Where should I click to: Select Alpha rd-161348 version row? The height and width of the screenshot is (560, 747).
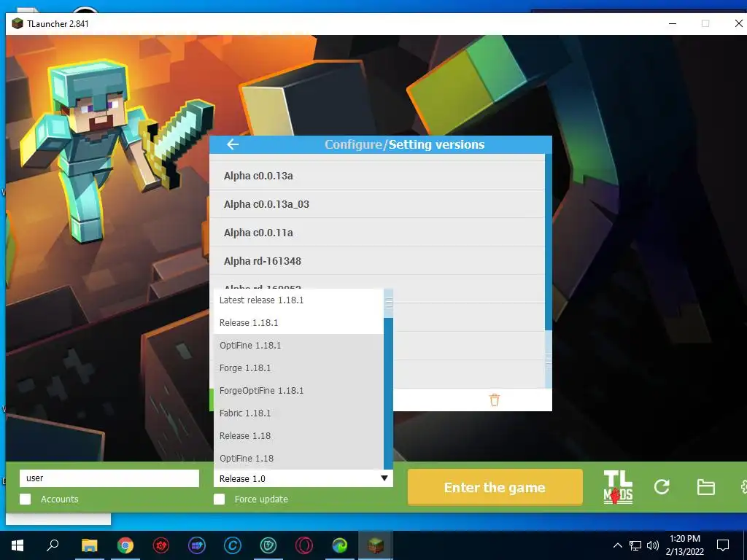pos(377,261)
